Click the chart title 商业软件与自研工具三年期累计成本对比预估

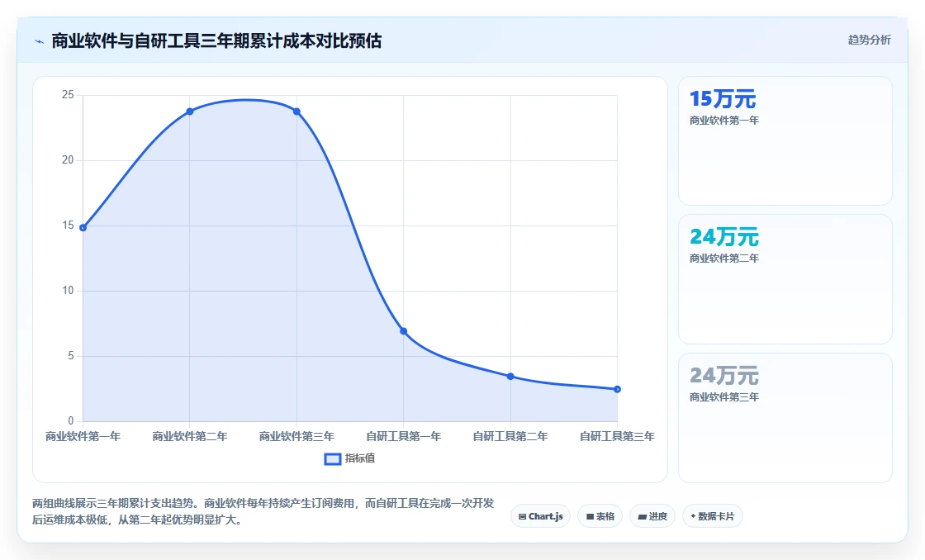(x=216, y=41)
